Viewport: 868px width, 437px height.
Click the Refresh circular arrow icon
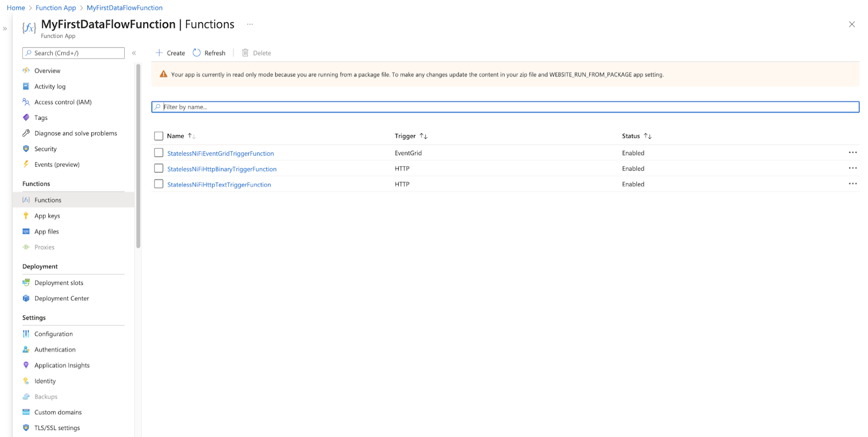click(197, 53)
